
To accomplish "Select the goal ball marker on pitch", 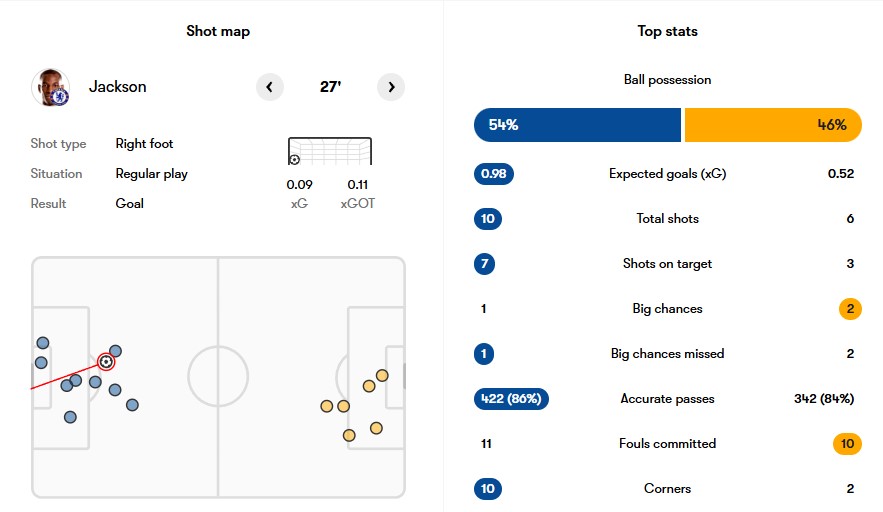I will (x=106, y=362).
